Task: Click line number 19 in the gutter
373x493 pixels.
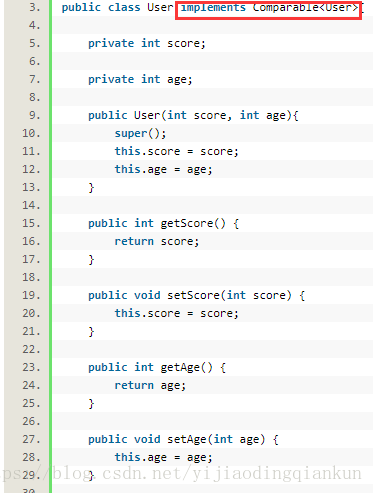Action: pyautogui.click(x=31, y=295)
